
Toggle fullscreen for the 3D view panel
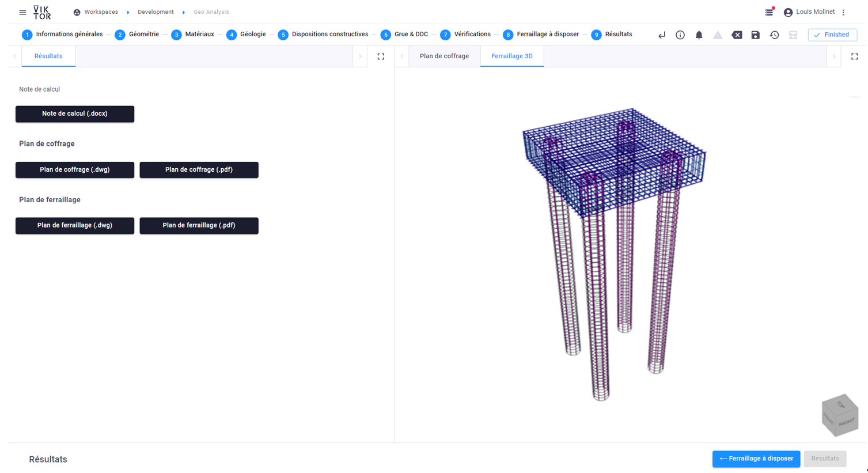coord(855,56)
